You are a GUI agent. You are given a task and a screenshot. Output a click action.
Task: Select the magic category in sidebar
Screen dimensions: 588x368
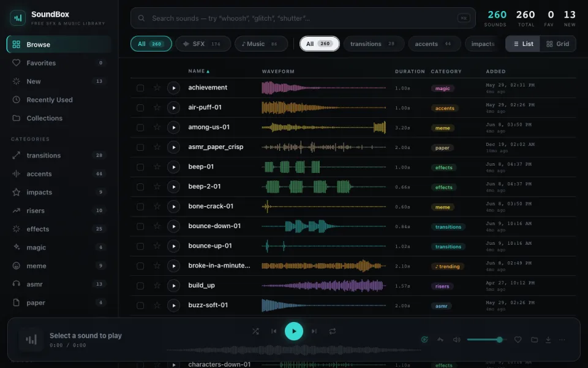[x=59, y=247]
